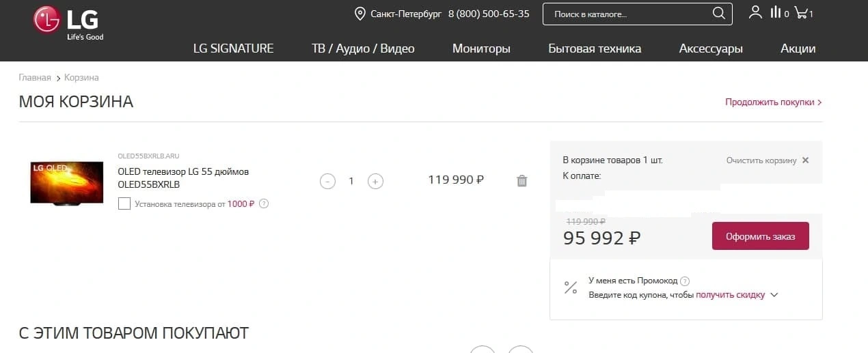Click the LG logo to go home
The image size is (868, 353).
68,23
